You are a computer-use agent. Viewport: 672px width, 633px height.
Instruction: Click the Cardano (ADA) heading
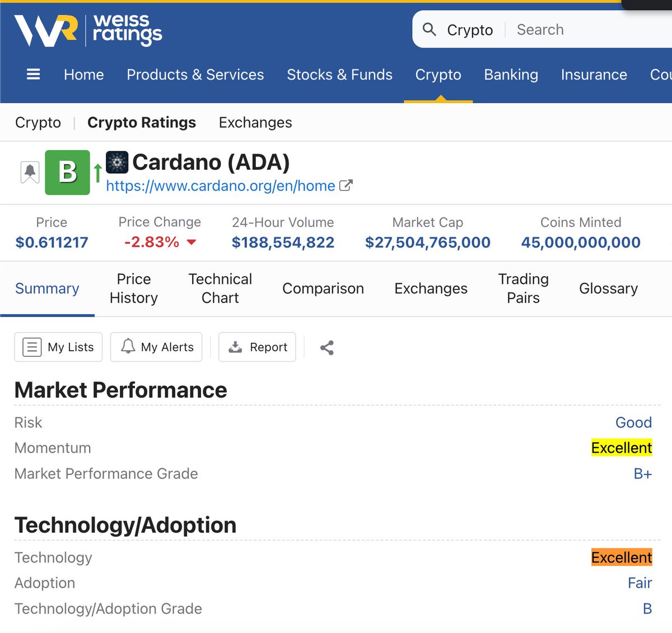211,162
